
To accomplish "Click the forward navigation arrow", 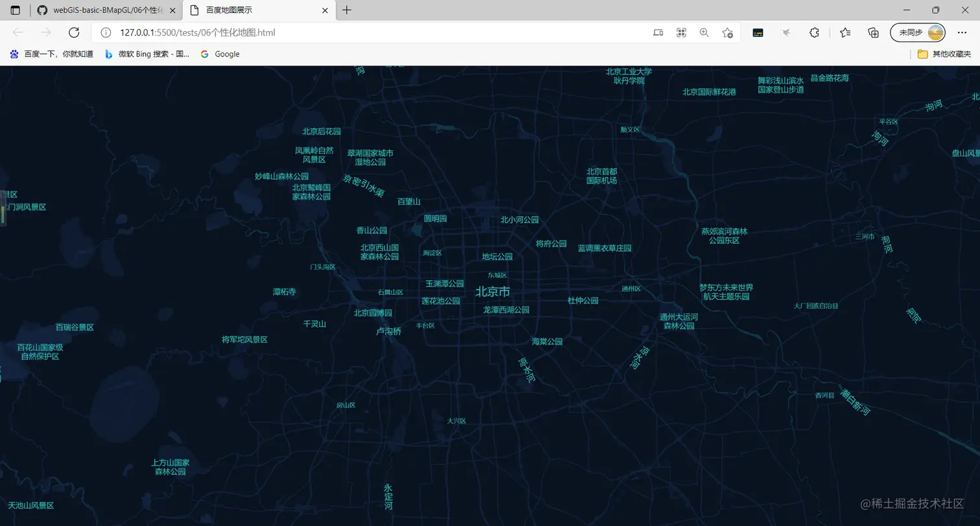I will coord(45,32).
